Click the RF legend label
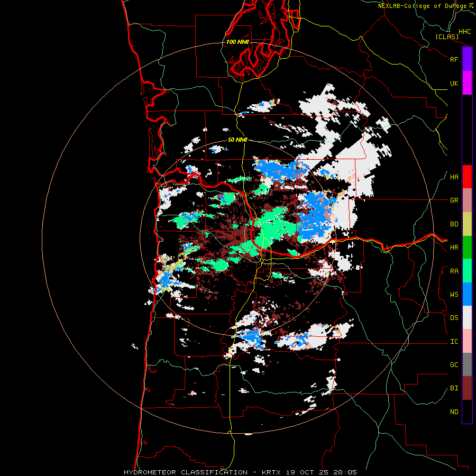Image resolution: width=476 pixels, height=476 pixels. tap(454, 59)
